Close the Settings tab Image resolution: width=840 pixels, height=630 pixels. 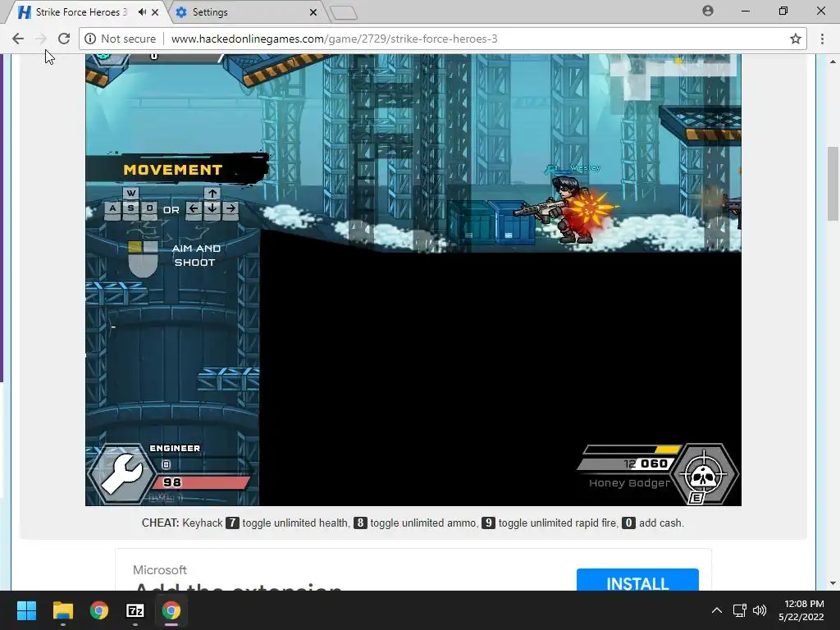click(313, 11)
